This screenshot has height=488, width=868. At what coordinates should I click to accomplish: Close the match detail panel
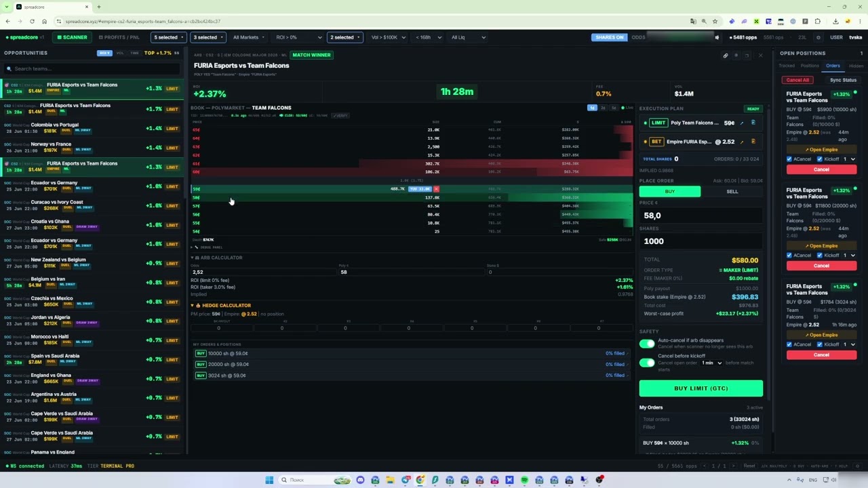tap(760, 56)
